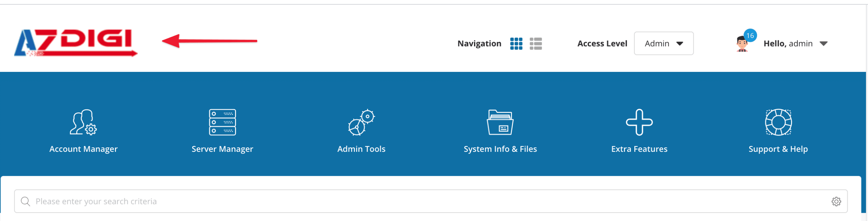868x221 pixels.
Task: Select the Account Manager text label
Action: (x=83, y=149)
